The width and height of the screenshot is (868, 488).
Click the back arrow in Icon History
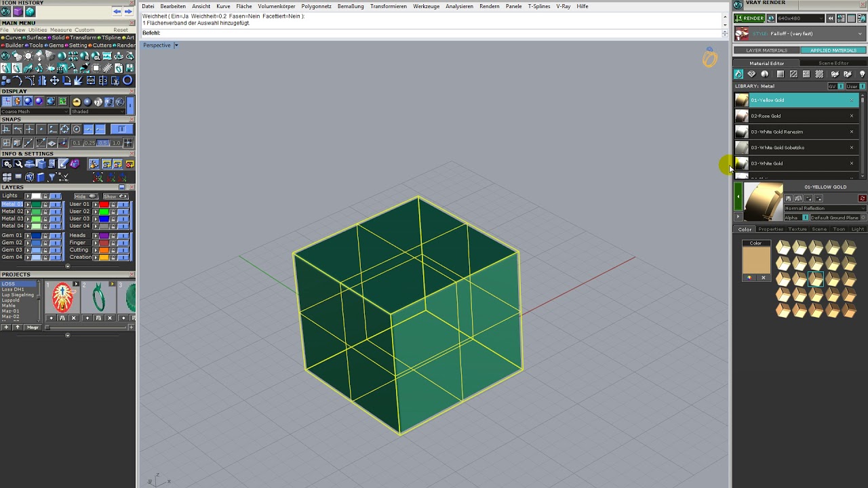[x=117, y=12]
